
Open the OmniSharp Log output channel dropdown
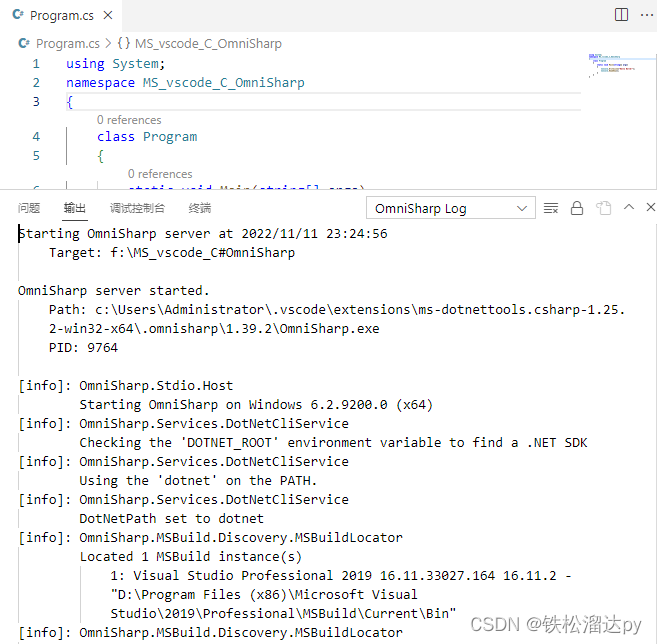pos(450,208)
